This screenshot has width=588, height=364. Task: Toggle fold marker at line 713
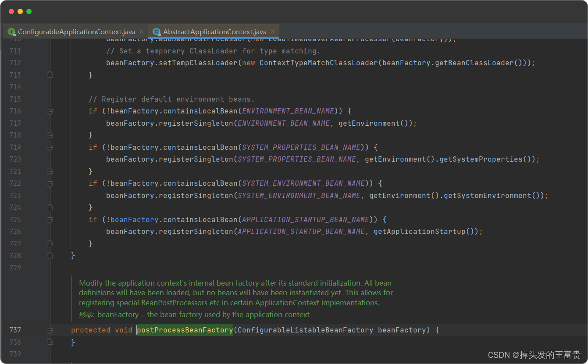click(50, 75)
